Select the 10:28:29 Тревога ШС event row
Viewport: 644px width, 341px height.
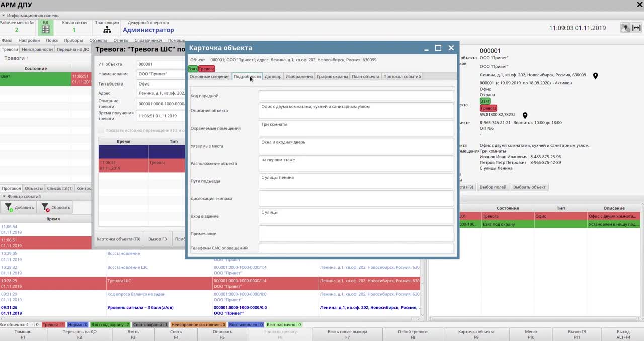point(210,283)
